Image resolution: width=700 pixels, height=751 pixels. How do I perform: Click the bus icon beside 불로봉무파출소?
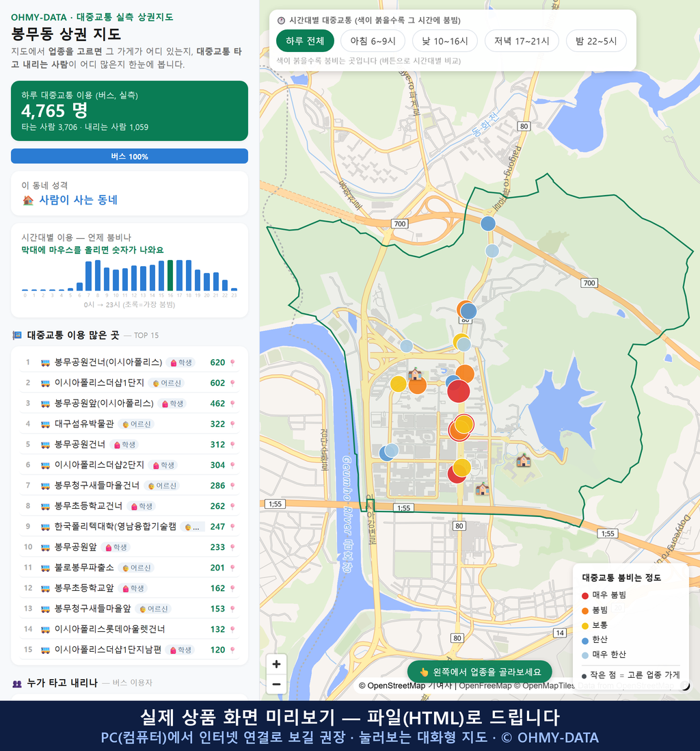46,568
